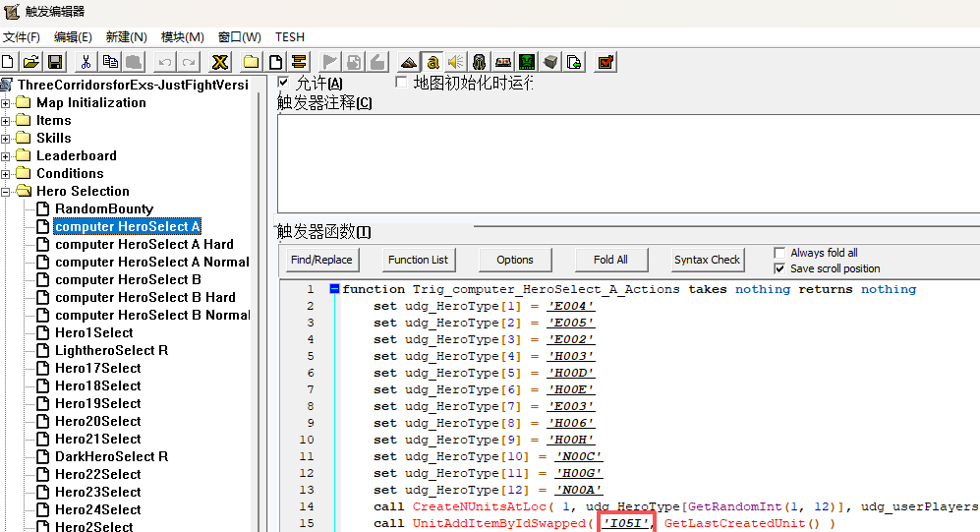Click the 'E004' value on code line 2
This screenshot has width=980, height=532.
571,306
